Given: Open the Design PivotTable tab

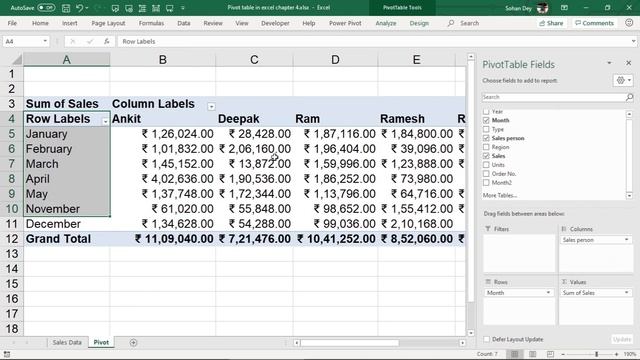Looking at the screenshot, I should click(419, 23).
